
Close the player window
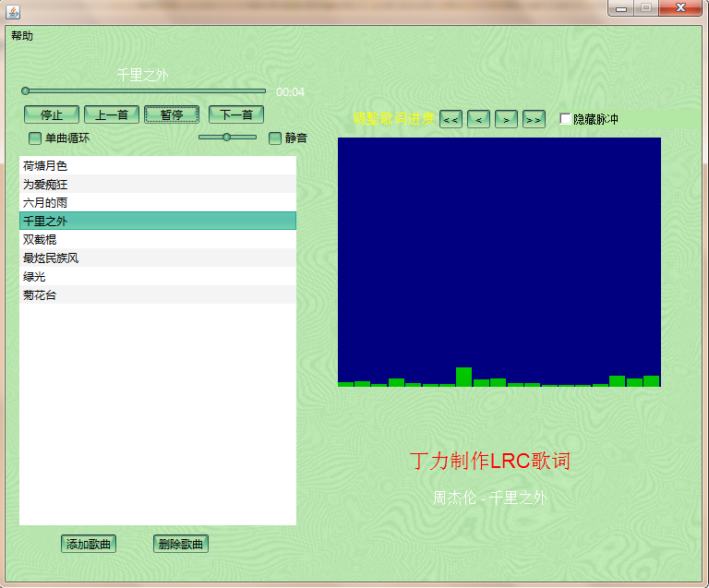(680, 8)
